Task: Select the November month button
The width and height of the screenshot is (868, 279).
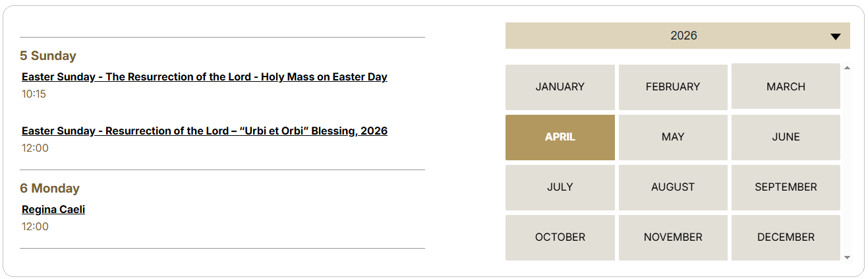Action: coord(673,237)
